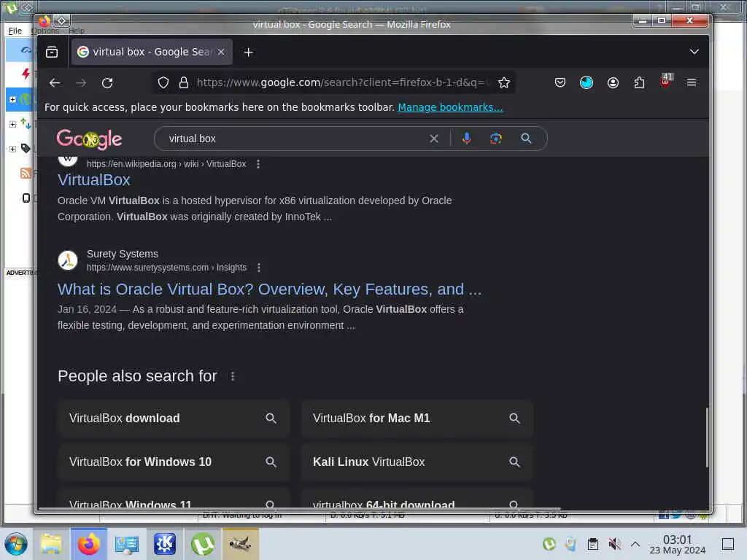The image size is (747, 560).
Task: Start Google voice search microphone
Action: [x=467, y=139]
